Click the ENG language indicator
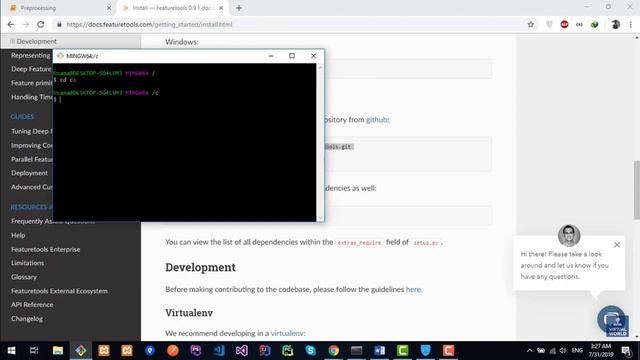The image size is (640, 360). (x=577, y=351)
